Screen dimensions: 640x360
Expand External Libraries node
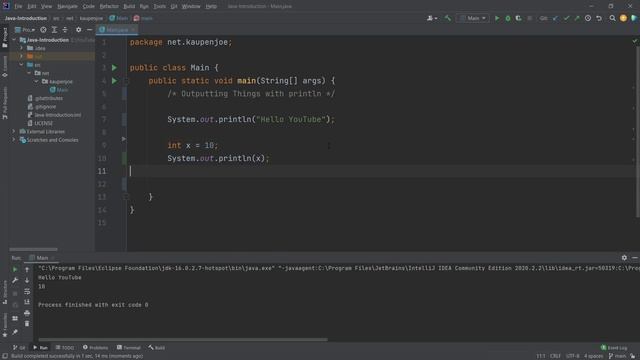pos(14,132)
